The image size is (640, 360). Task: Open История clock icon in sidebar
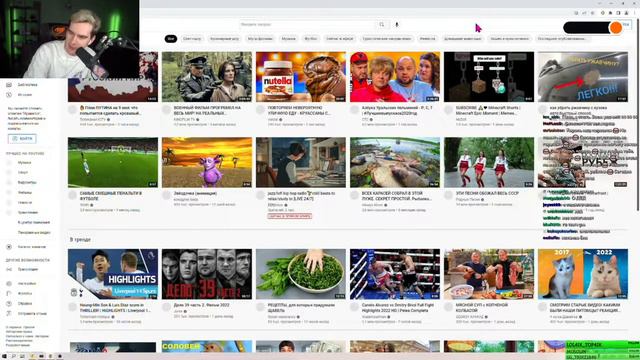click(x=9, y=95)
